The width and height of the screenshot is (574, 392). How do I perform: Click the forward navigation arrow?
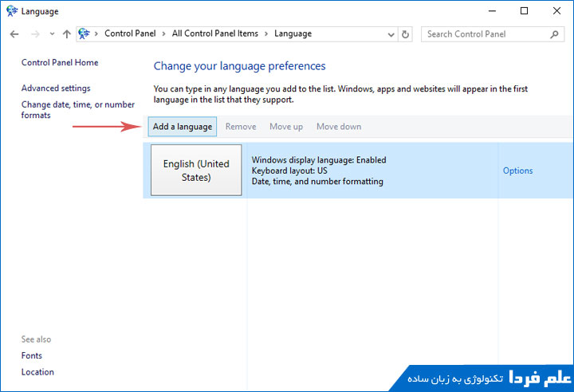34,34
